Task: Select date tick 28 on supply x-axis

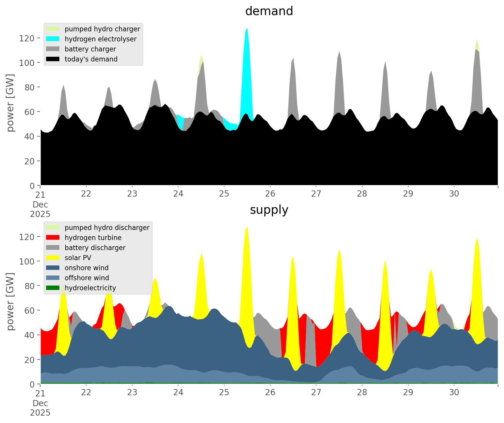Action: coord(362,393)
